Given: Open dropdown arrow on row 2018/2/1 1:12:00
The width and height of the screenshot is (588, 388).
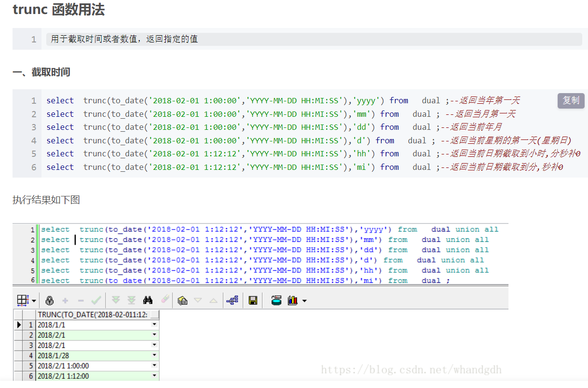Looking at the screenshot, I should 155,376.
